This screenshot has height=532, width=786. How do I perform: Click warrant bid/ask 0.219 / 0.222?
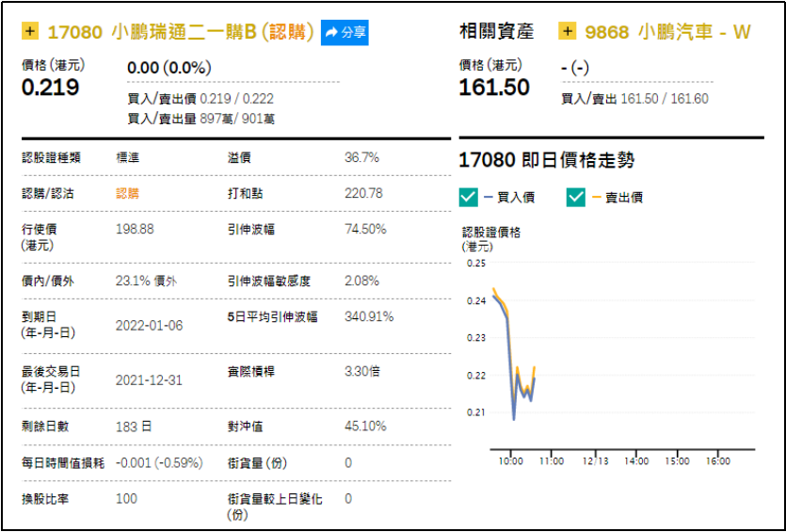click(236, 99)
